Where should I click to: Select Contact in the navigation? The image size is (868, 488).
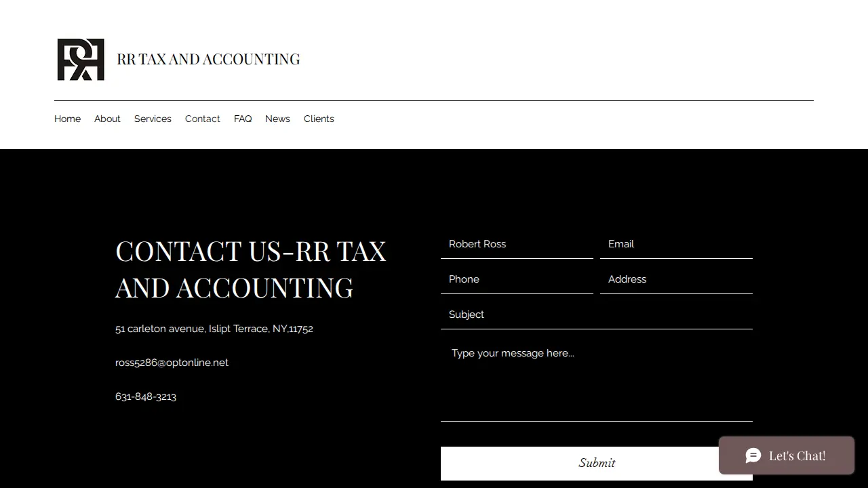coord(202,119)
